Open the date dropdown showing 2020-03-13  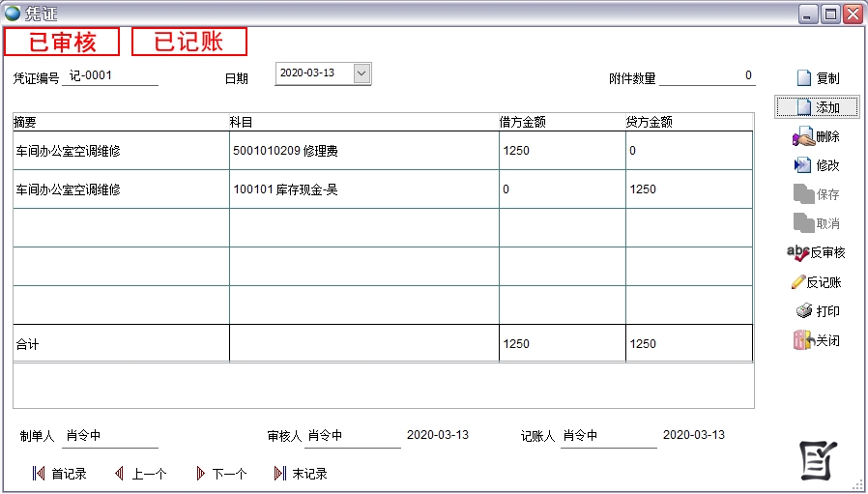coord(362,73)
